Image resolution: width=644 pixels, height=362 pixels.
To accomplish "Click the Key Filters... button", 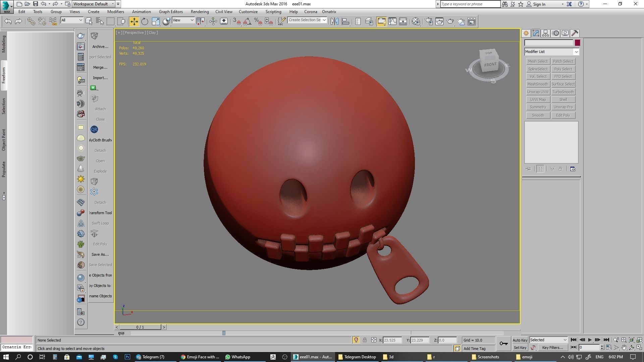I will (x=552, y=348).
